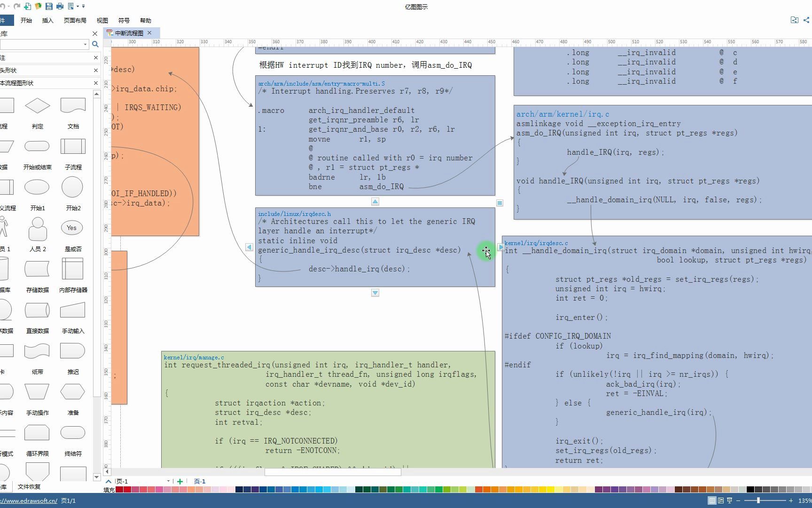
Task: Click the New document icon
Action: click(27, 7)
